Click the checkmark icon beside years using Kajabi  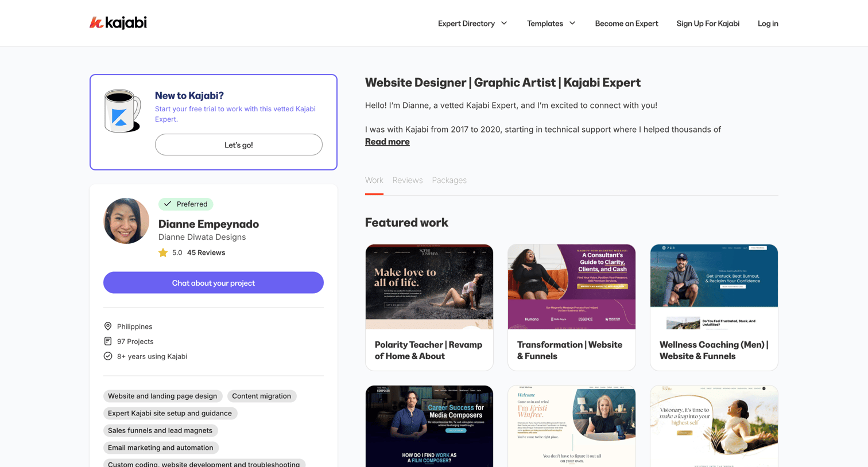(108, 356)
